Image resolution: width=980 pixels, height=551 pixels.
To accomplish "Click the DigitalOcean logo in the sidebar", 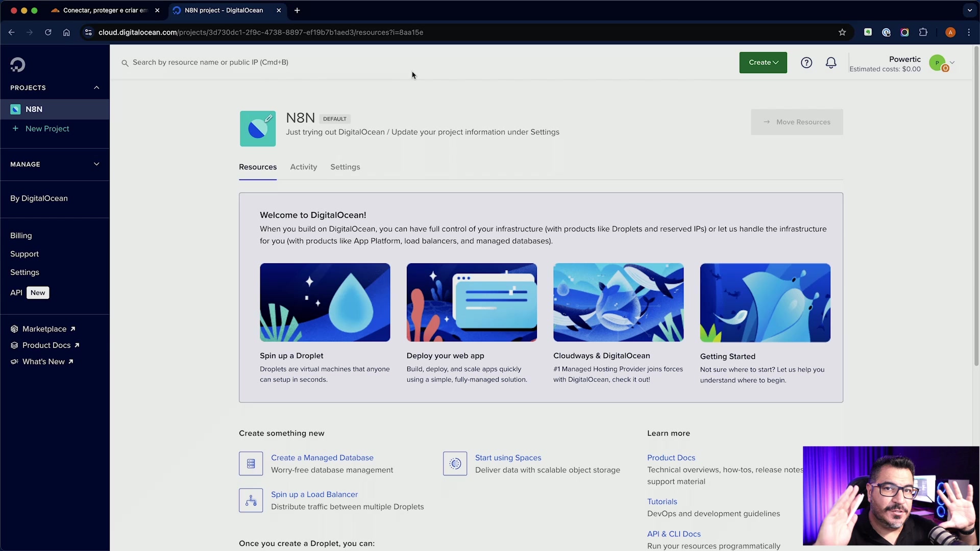I will [x=17, y=64].
